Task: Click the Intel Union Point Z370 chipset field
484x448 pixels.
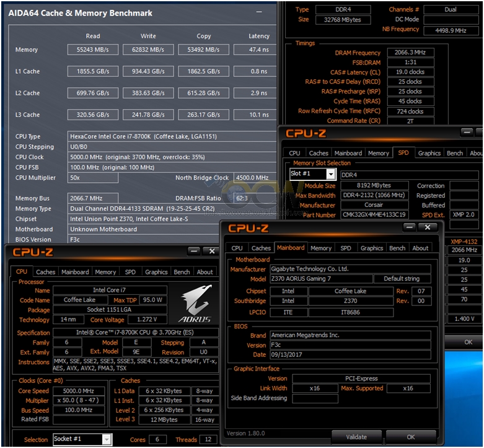Action: tap(172, 219)
